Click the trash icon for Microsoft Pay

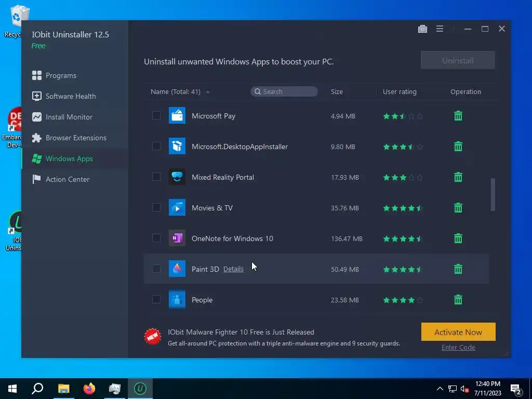458,116
